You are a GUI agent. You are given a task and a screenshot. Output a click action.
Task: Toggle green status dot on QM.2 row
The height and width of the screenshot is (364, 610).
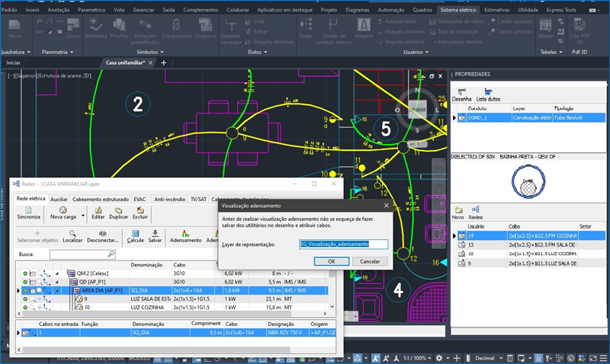(x=26, y=273)
